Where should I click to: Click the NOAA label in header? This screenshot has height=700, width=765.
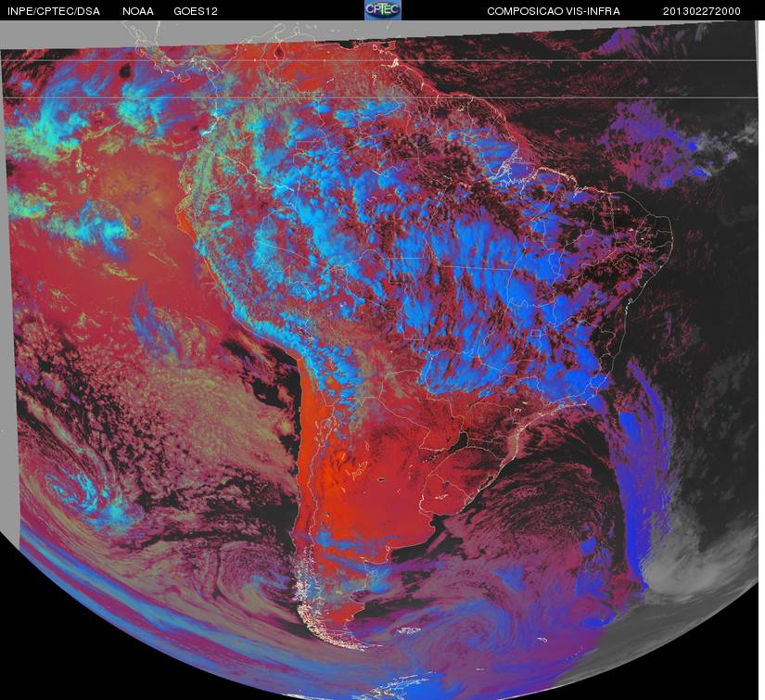click(x=138, y=11)
